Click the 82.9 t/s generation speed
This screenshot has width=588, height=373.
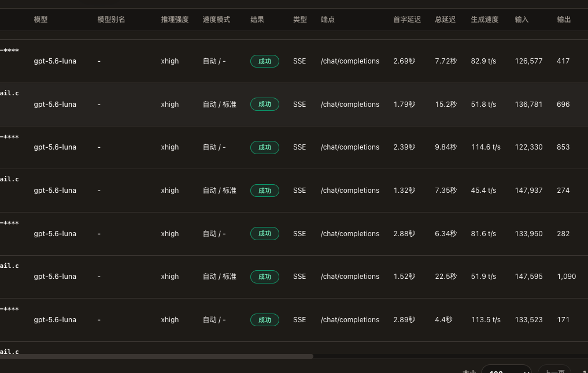[483, 61]
